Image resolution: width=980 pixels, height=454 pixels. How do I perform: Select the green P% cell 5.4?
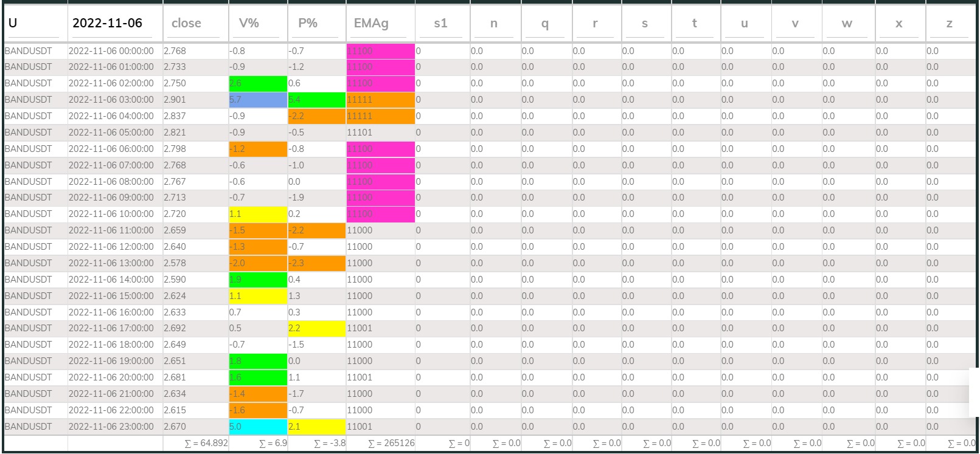click(317, 100)
